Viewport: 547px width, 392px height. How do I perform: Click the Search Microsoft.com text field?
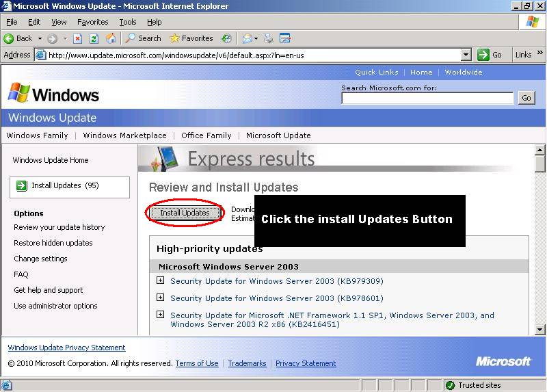(x=427, y=99)
